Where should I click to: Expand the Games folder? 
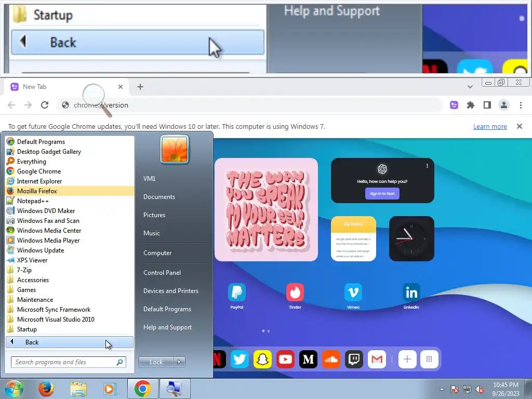click(70, 290)
